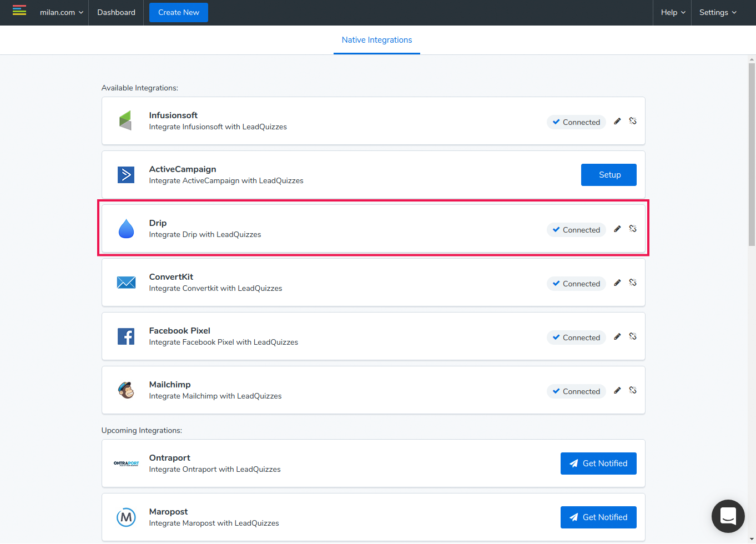Edit the Mailchimp integration pencil icon
This screenshot has height=544, width=756.
click(x=617, y=390)
